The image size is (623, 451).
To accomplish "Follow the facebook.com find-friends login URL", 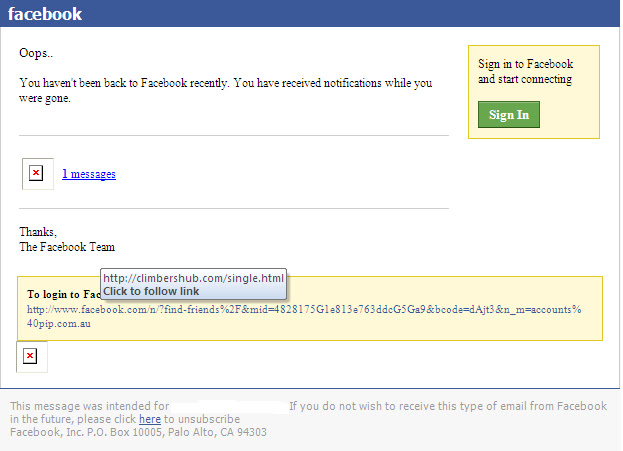I will [304, 316].
